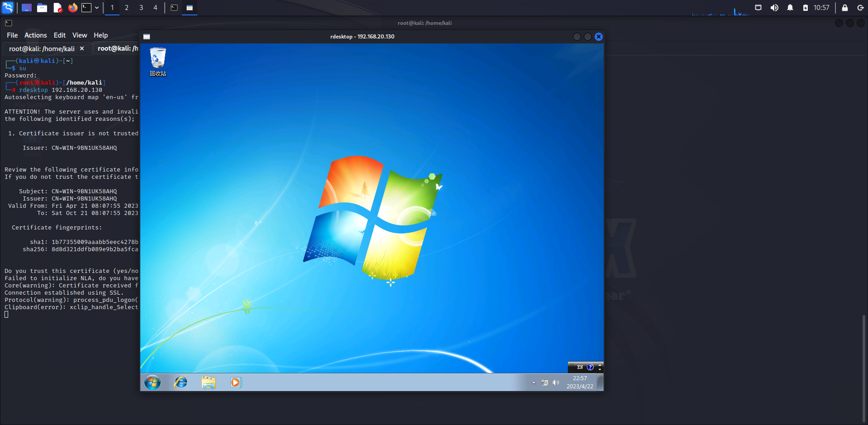Minimize the language bar
The width and height of the screenshot is (868, 425).
pyautogui.click(x=600, y=365)
